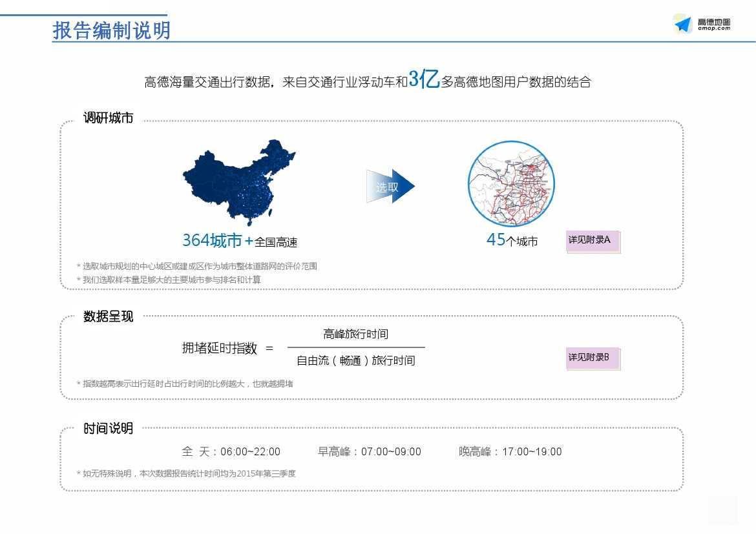The height and width of the screenshot is (534, 756).
Task: Select the 调研城市 section heading
Action: [108, 118]
